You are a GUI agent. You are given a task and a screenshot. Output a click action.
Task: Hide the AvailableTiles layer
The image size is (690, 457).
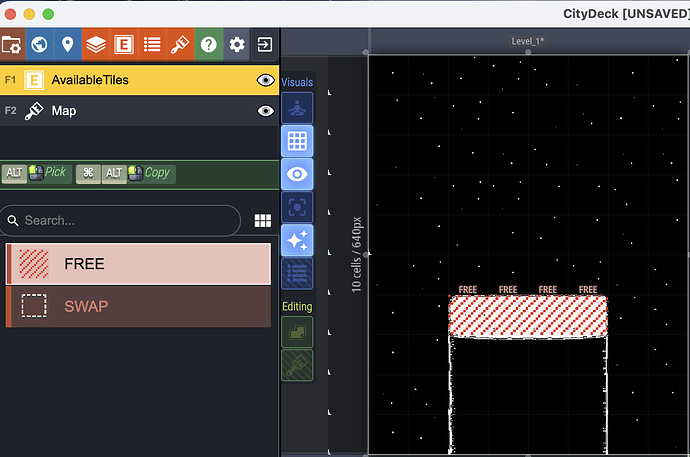coord(265,79)
